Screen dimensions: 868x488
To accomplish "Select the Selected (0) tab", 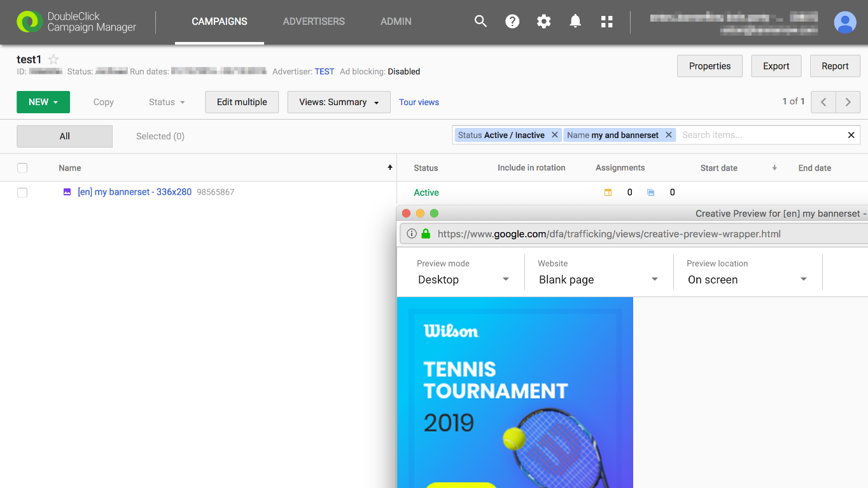I will (160, 136).
